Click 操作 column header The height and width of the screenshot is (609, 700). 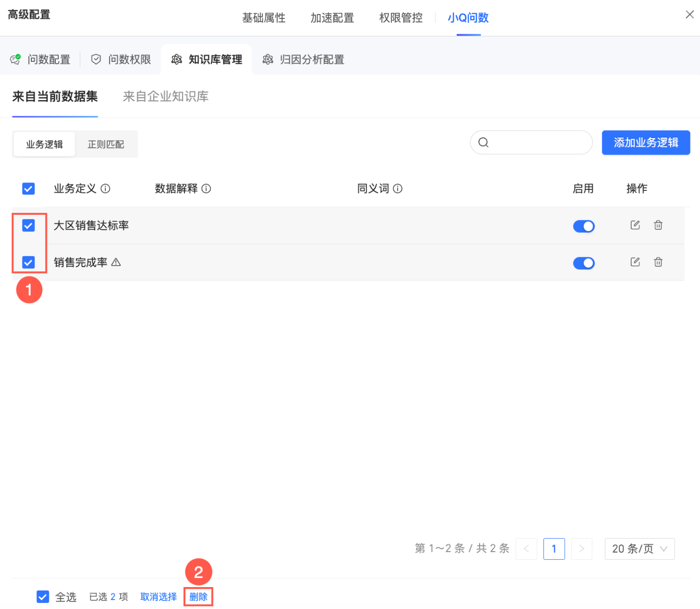(637, 188)
